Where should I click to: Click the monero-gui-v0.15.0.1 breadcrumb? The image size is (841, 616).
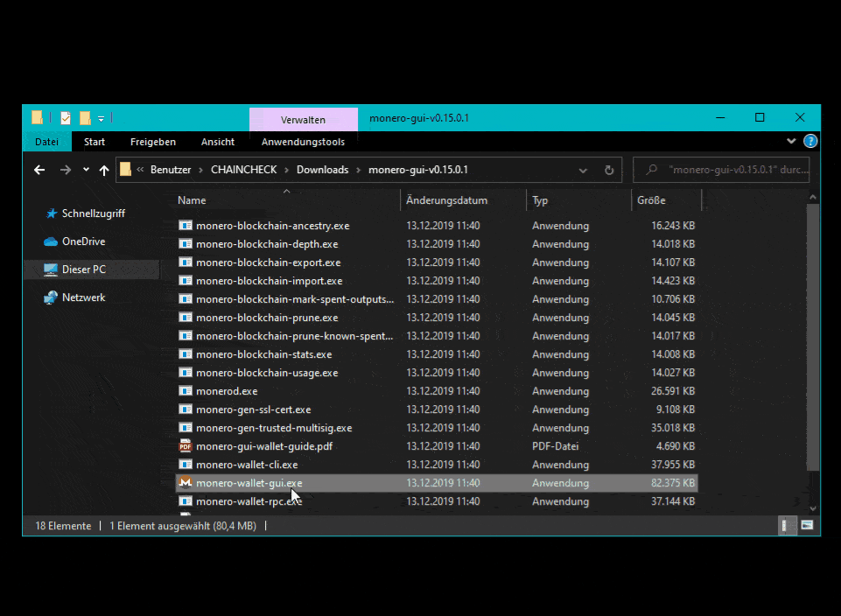(417, 170)
